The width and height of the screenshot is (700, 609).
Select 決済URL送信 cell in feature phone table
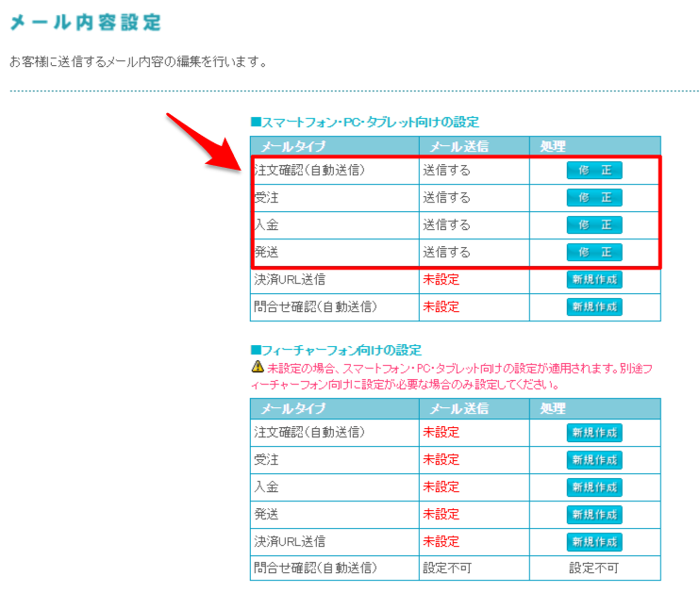point(335,542)
